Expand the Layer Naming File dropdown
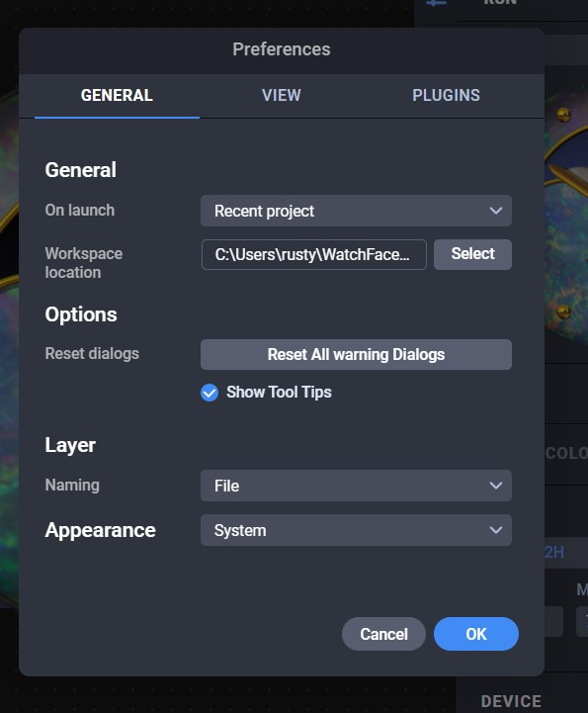 coord(356,486)
